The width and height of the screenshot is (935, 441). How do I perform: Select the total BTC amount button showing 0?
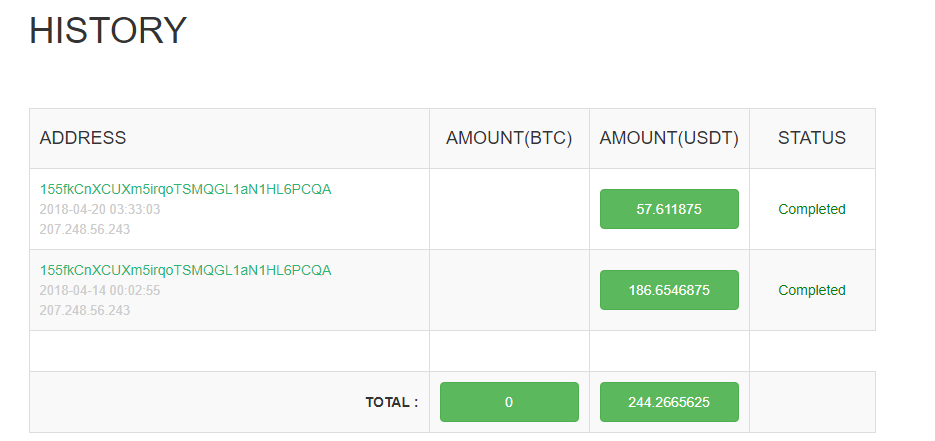click(x=509, y=402)
